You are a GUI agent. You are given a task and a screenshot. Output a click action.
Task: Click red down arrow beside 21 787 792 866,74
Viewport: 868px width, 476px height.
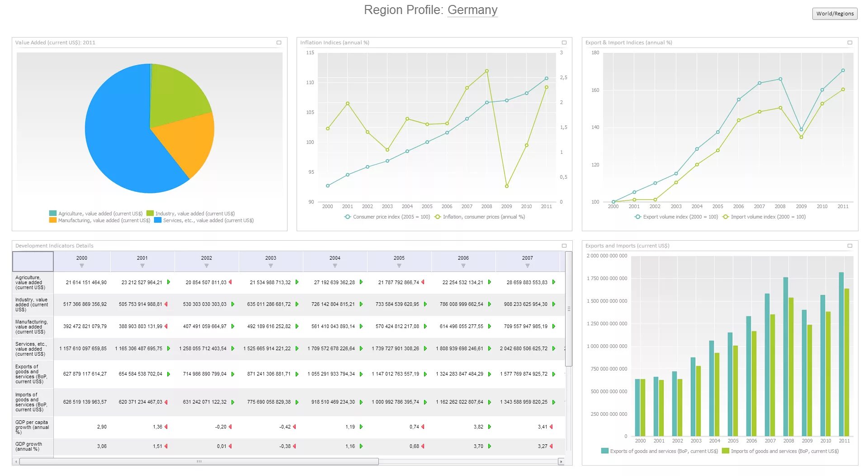(423, 282)
